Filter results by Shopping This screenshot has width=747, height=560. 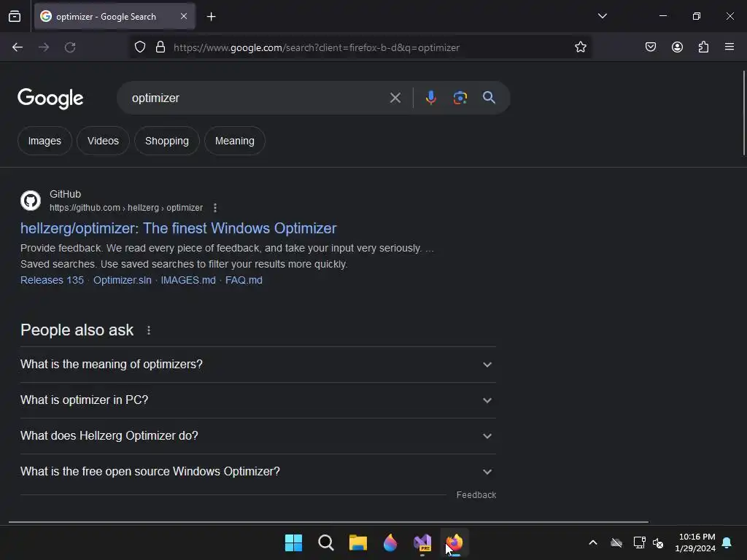coord(167,141)
